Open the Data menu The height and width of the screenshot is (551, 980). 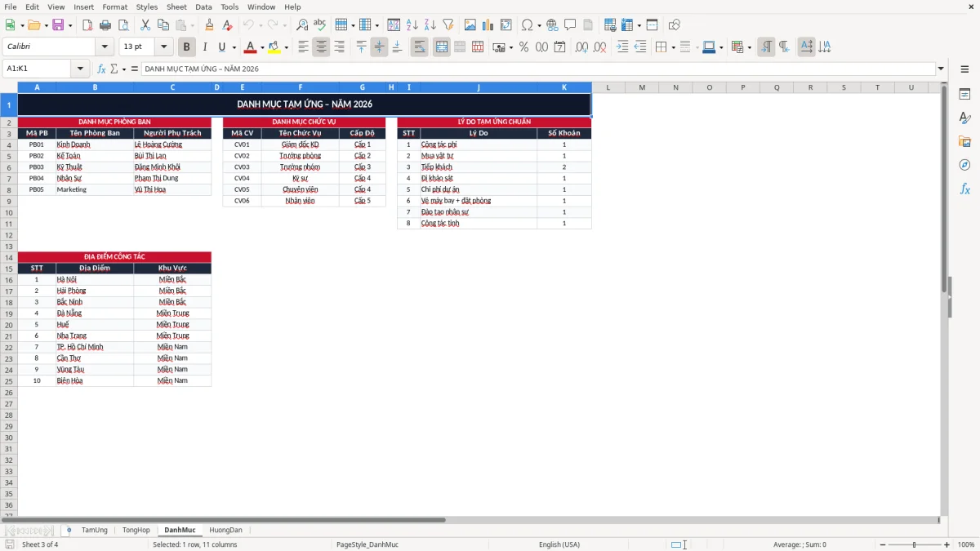[x=203, y=7]
